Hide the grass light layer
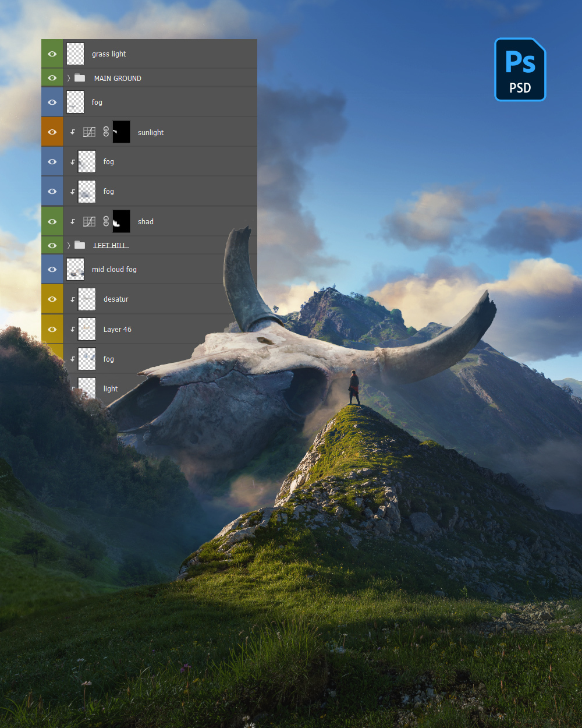 point(52,54)
